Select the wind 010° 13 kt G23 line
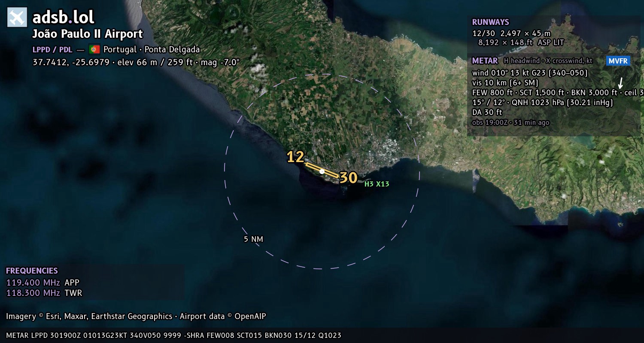 point(530,73)
